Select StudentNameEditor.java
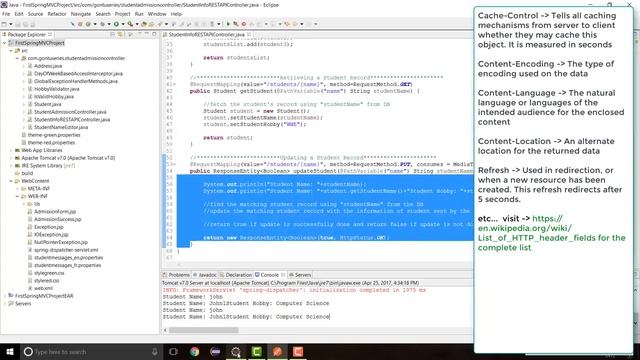Image resolution: width=640 pixels, height=360 pixels. (61, 127)
